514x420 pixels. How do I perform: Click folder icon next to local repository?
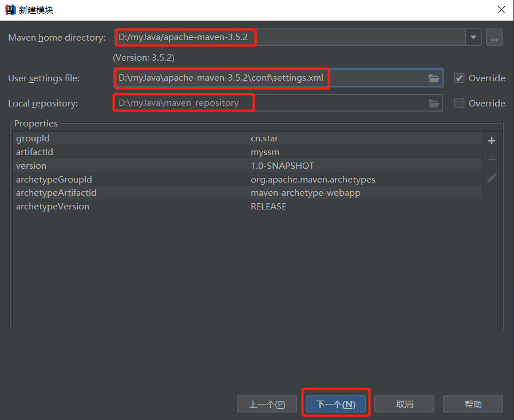434,103
